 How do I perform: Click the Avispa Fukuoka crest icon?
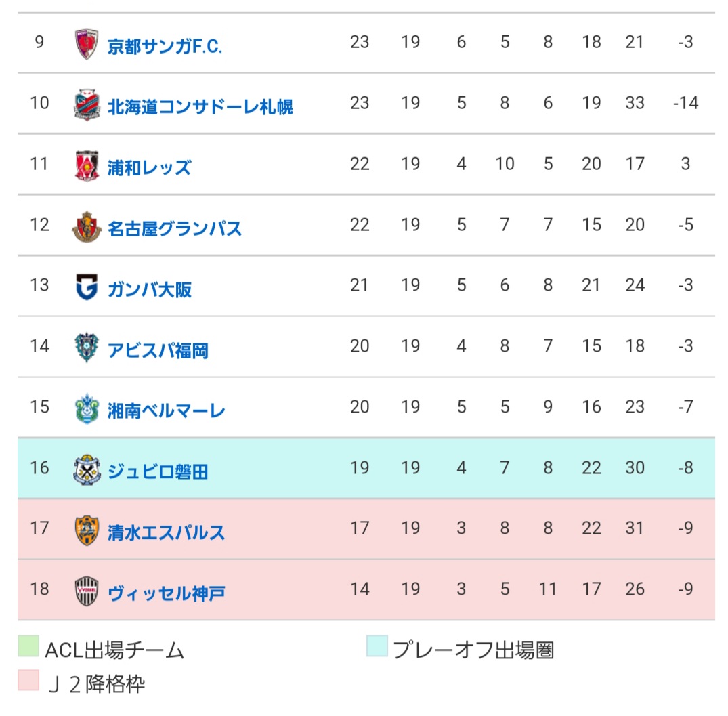(x=87, y=348)
